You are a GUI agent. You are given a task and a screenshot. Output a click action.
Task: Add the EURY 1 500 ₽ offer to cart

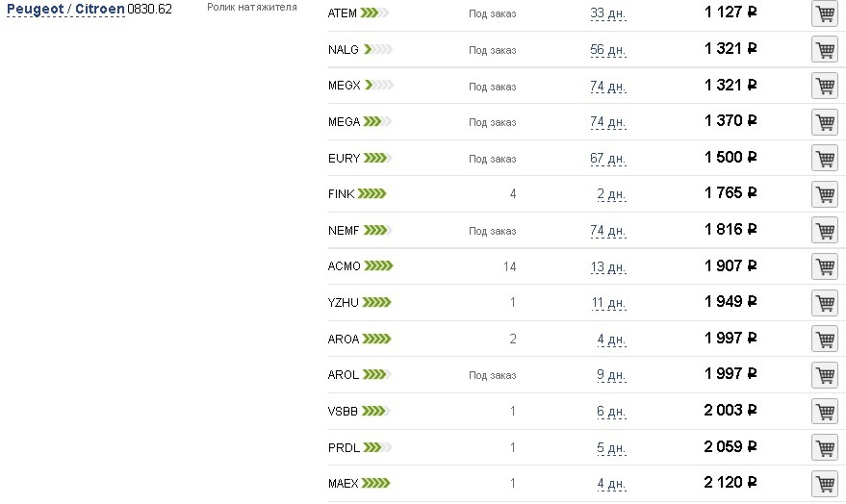(825, 158)
